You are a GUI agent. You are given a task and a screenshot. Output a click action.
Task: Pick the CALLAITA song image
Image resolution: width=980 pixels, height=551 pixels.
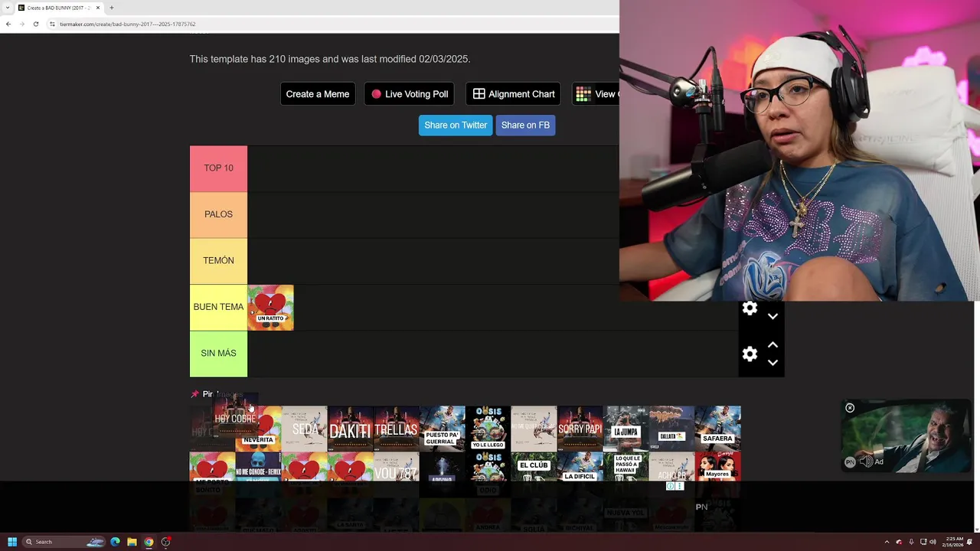point(672,429)
